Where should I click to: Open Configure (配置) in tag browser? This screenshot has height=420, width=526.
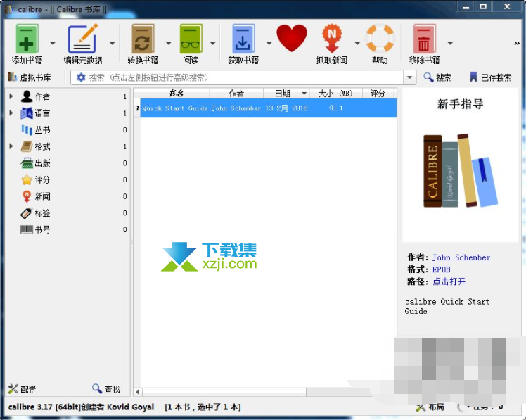[x=22, y=389]
